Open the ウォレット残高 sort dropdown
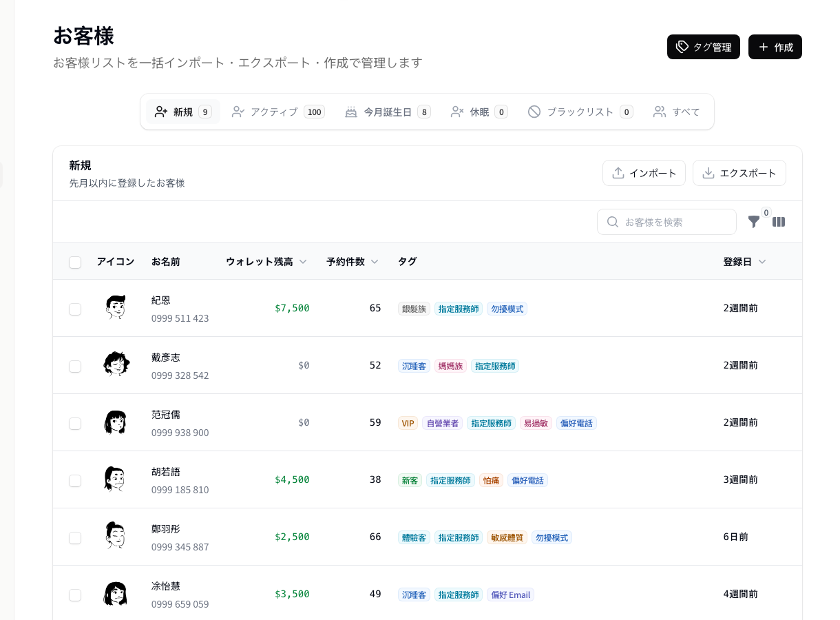The image size is (840, 620). [303, 262]
